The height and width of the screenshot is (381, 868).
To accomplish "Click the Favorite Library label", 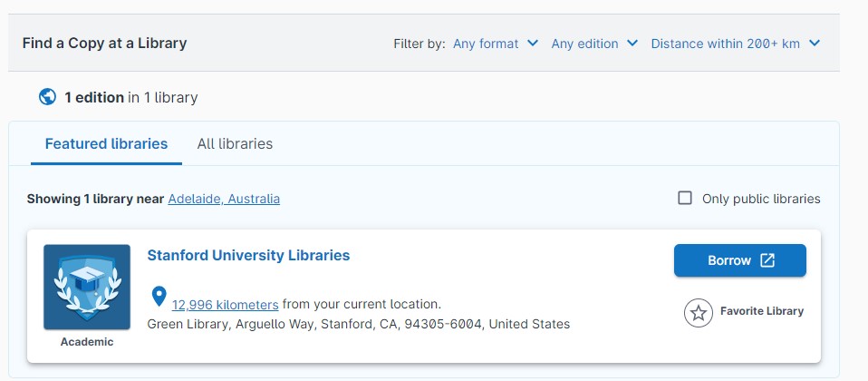I will (762, 311).
